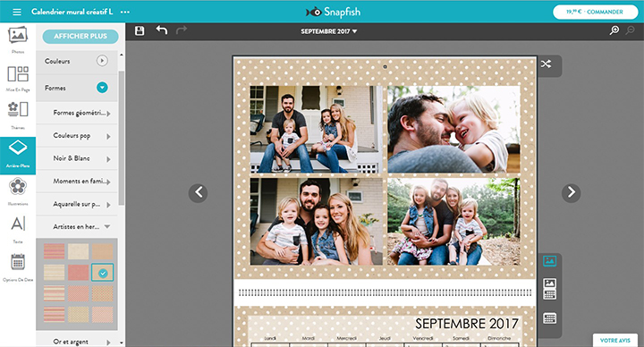
Task: Save the project with the floppy icon
Action: (x=140, y=30)
